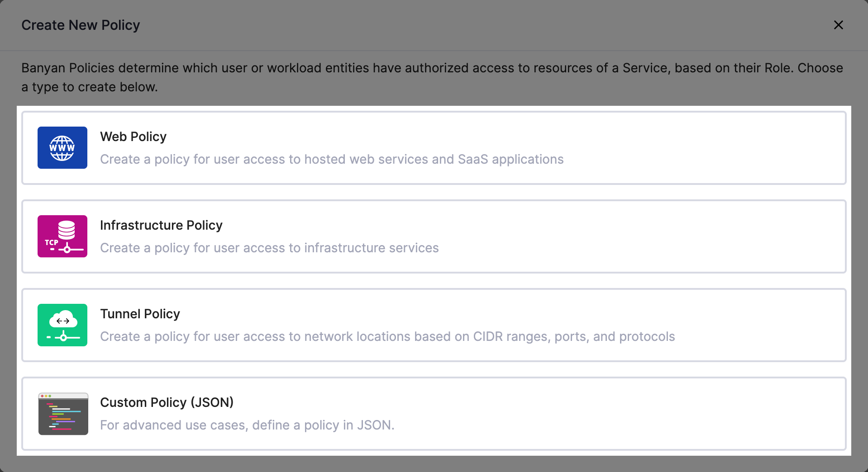The width and height of the screenshot is (868, 472).
Task: Click the JSON code editor icon
Action: point(63,414)
